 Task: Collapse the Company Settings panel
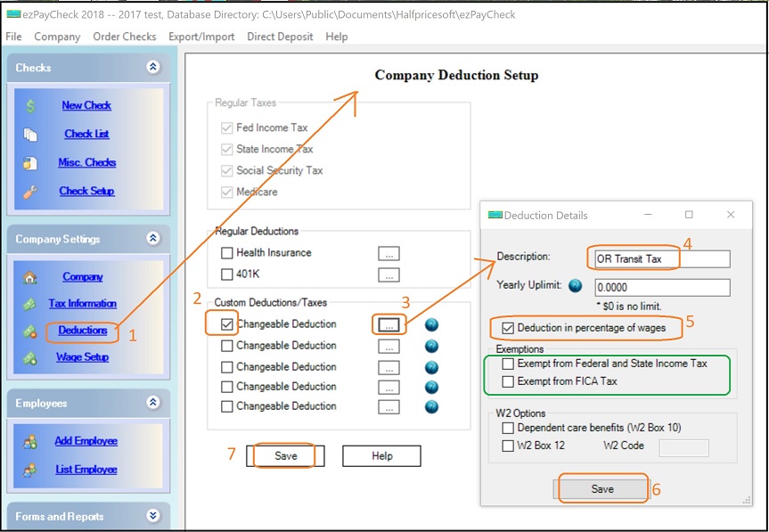click(153, 239)
